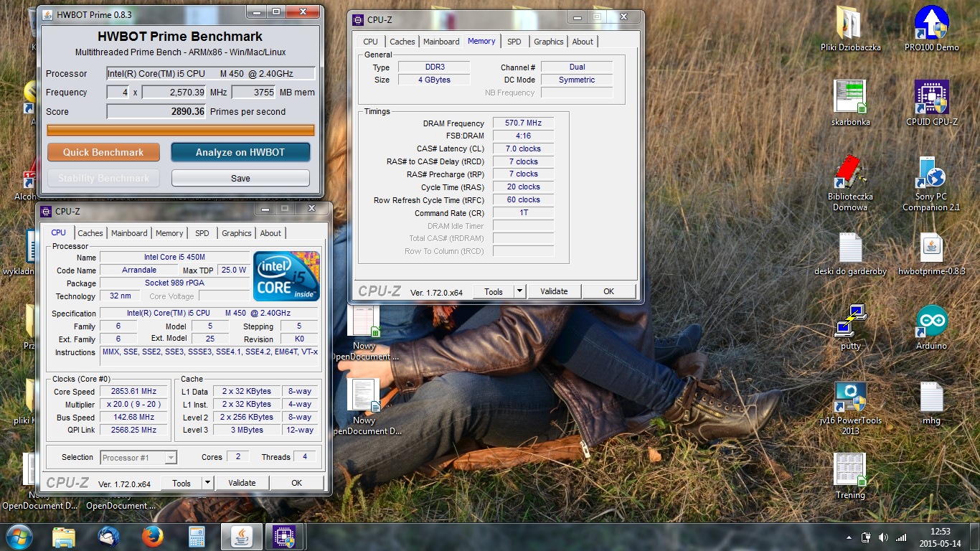
Task: Click the Save button in HWBOT Prime
Action: (x=240, y=178)
